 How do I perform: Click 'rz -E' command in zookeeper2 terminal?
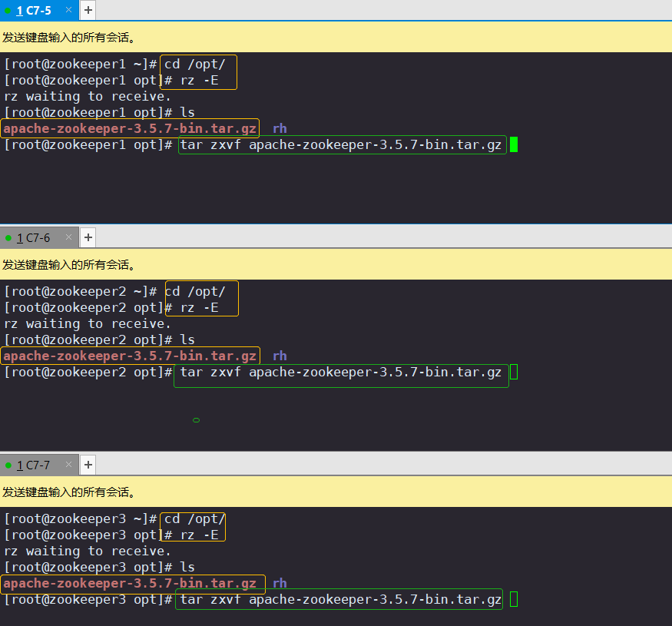pos(199,307)
